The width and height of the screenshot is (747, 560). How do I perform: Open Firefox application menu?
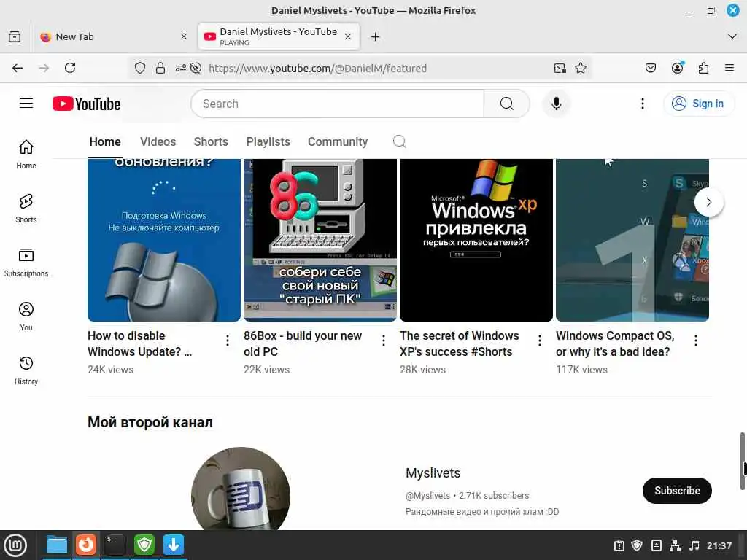pos(729,68)
